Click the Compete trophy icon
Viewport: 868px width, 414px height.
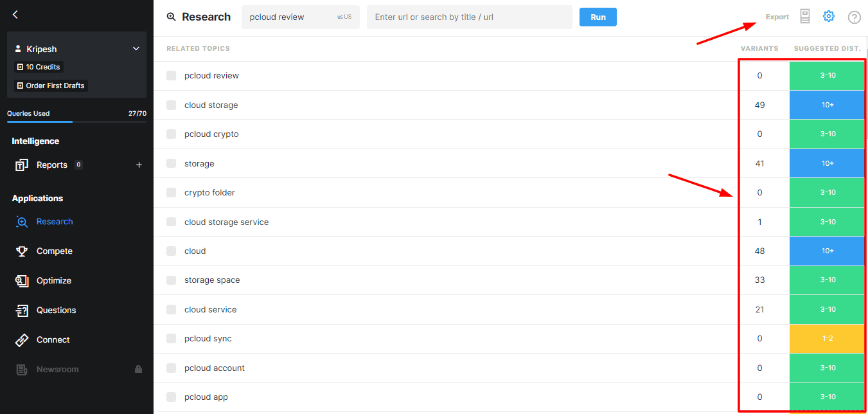click(x=22, y=251)
